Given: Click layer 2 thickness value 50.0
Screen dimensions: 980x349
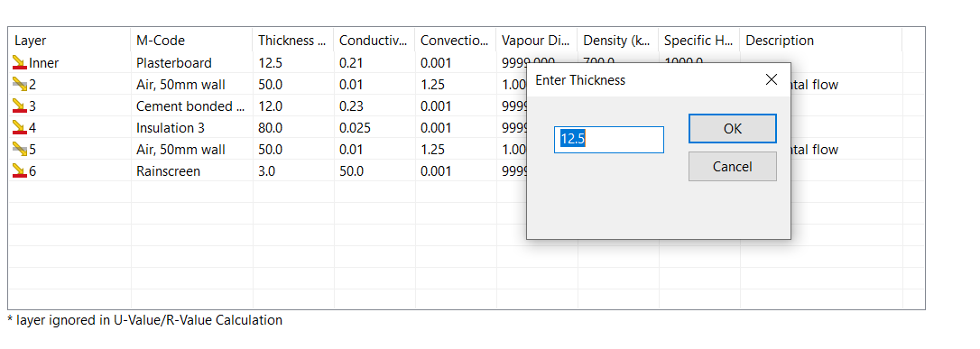Looking at the screenshot, I should tap(270, 84).
